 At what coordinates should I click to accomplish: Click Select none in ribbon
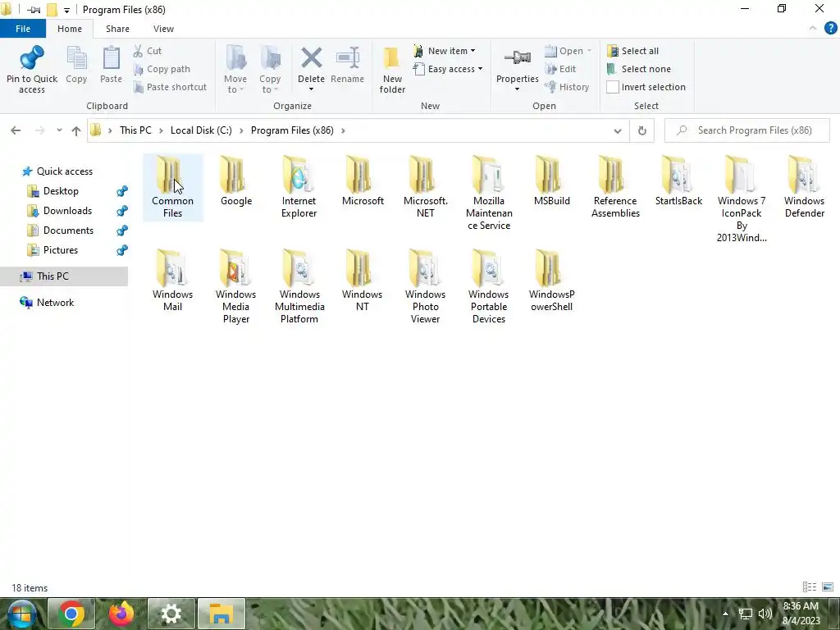click(638, 69)
